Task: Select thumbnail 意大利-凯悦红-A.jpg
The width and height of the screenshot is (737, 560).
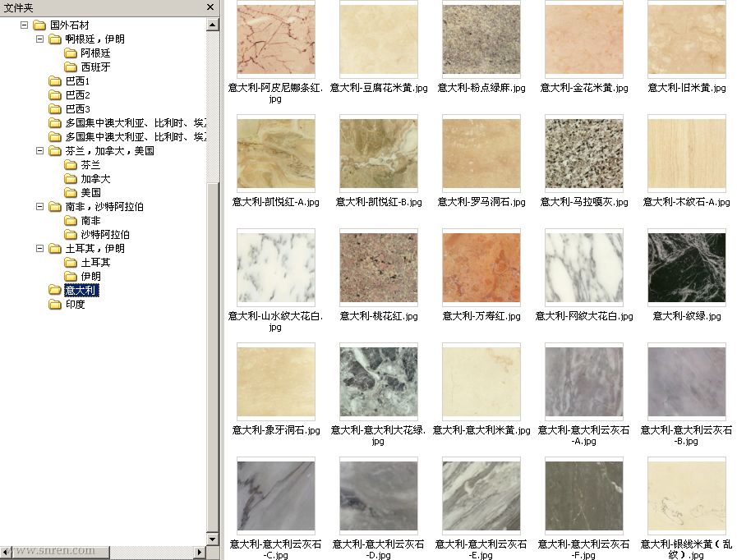Action: click(x=276, y=154)
